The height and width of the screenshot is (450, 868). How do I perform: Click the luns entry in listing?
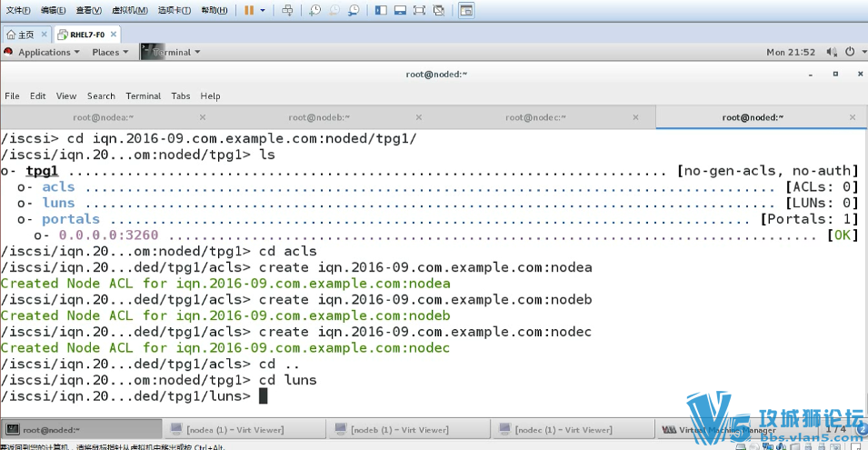pyautogui.click(x=58, y=203)
